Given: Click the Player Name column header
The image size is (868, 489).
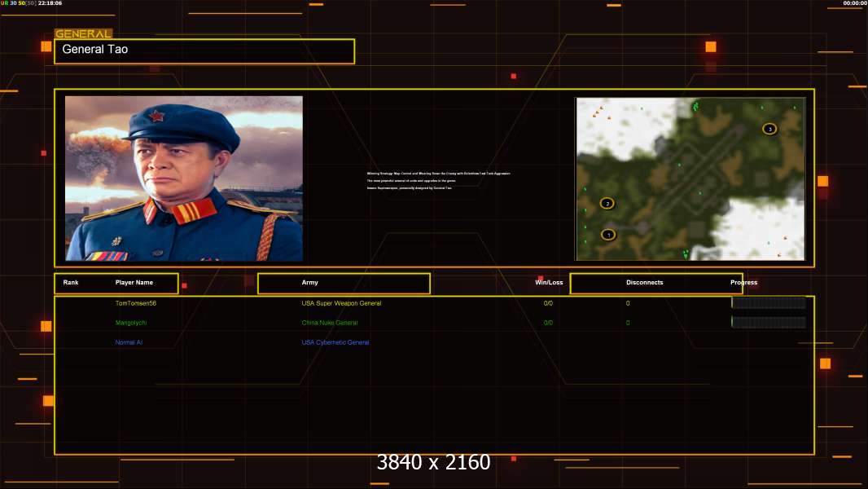Looking at the screenshot, I should click(134, 283).
